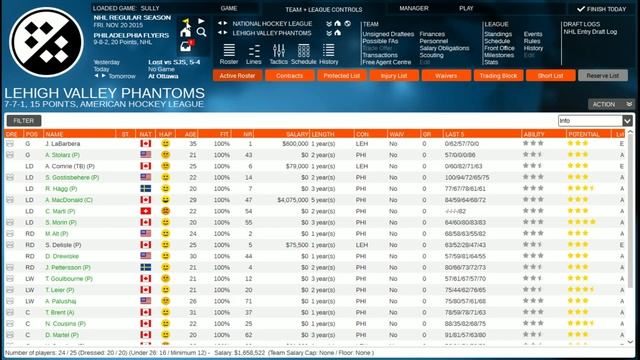Toggle dressed icon for J. LaBarbera
Image resolution: width=640 pixels, height=360 pixels.
coord(10,144)
